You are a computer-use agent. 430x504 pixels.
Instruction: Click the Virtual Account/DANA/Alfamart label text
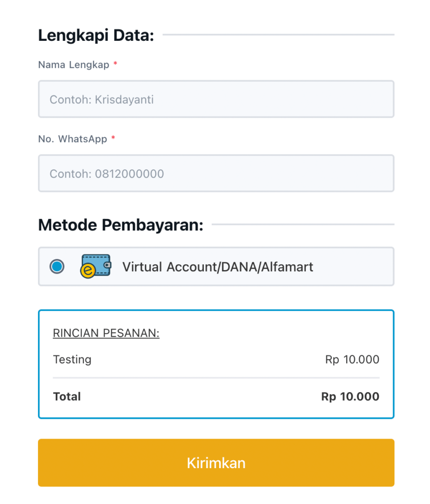pyautogui.click(x=218, y=267)
